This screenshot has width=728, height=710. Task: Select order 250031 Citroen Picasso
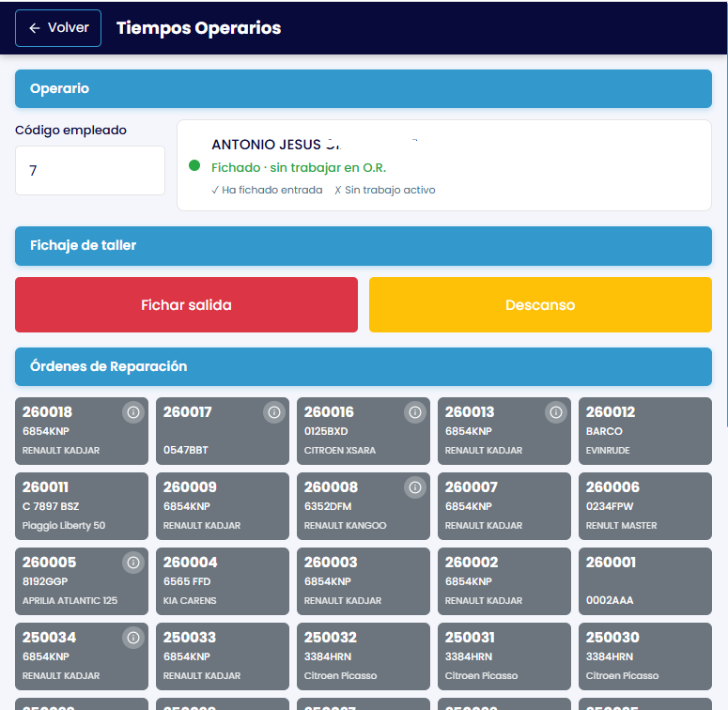click(504, 656)
